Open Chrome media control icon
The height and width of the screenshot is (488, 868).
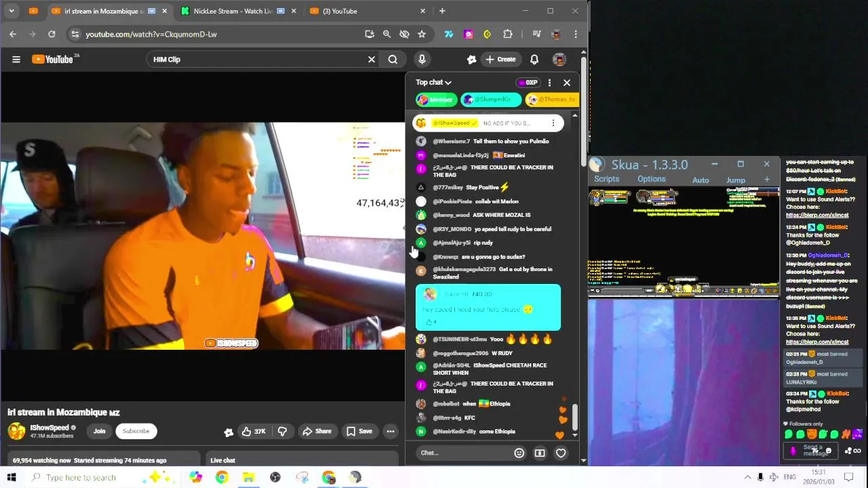point(536,34)
